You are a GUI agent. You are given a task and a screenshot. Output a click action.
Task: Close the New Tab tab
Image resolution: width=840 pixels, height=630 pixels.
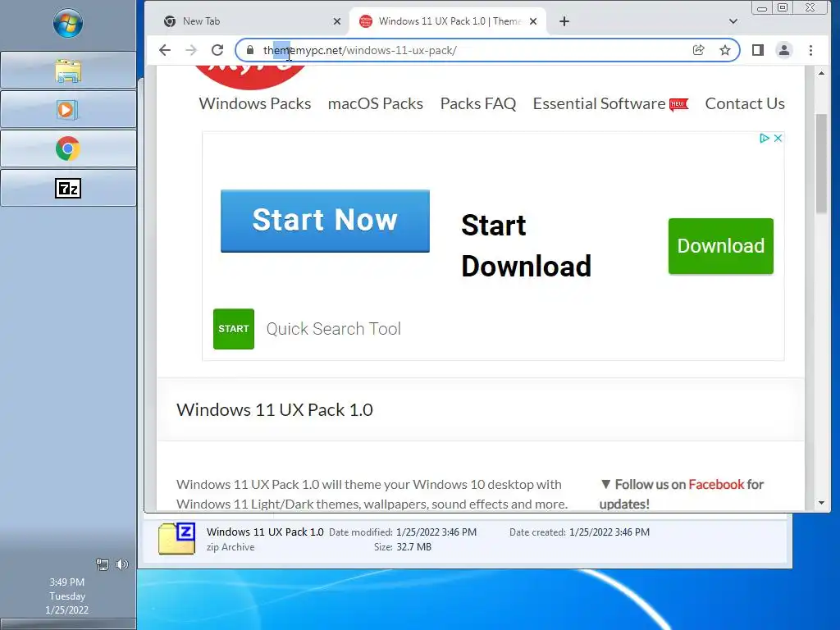(x=337, y=21)
